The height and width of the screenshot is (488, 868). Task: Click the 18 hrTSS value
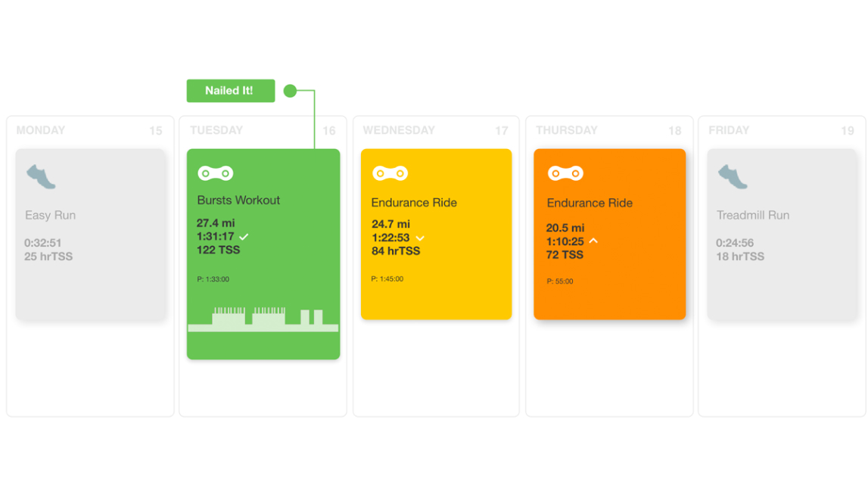740,256
